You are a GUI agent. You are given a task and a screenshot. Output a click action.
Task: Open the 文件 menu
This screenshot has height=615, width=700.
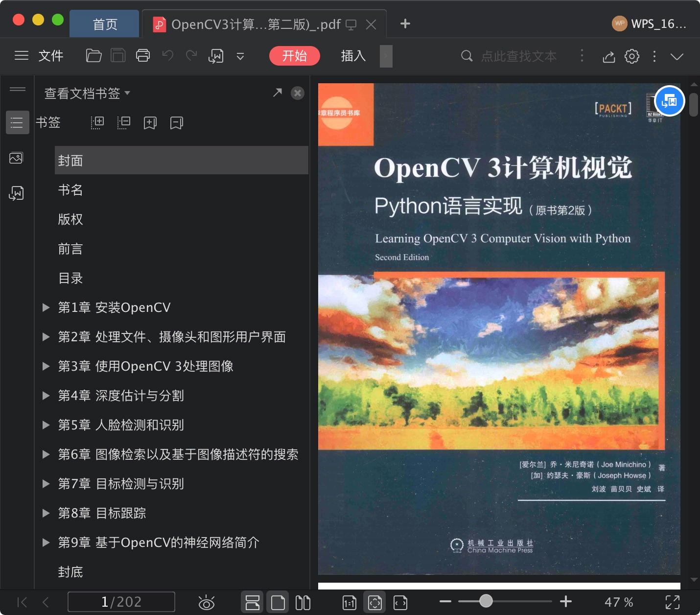tap(51, 56)
